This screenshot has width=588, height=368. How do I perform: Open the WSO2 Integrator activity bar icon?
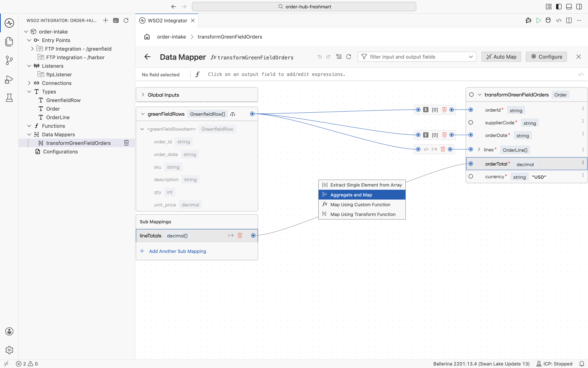(x=9, y=23)
